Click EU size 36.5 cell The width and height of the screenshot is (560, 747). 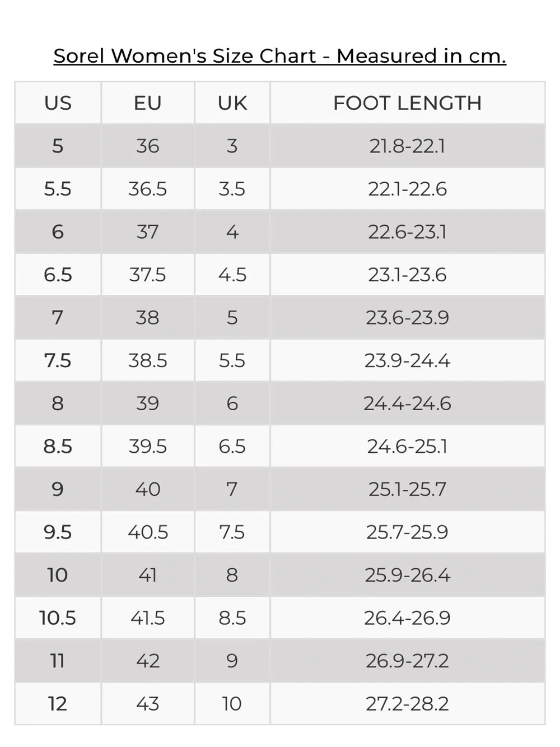click(x=148, y=189)
